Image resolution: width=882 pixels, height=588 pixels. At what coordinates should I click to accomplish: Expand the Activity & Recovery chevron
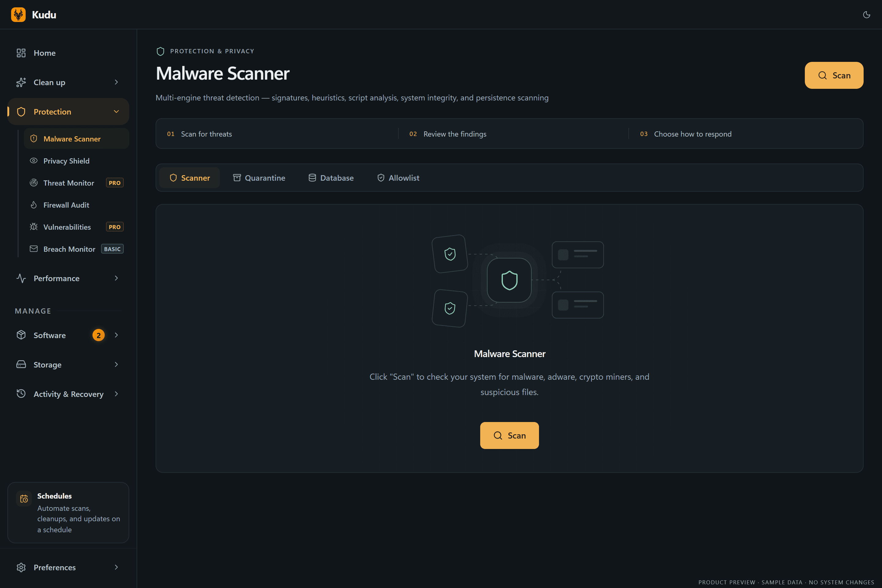point(116,394)
